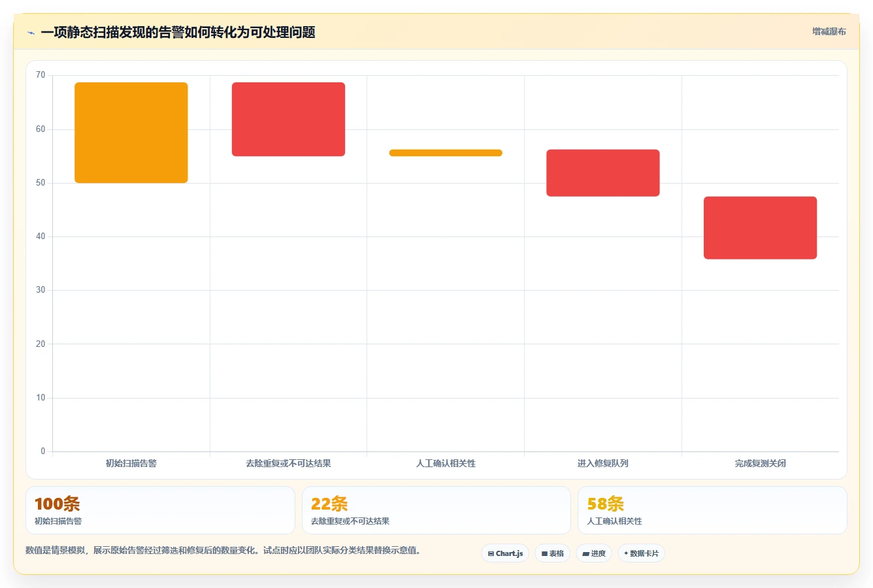Click the x-axis label 进入修复队列
This screenshot has height=588, width=873.
[603, 463]
